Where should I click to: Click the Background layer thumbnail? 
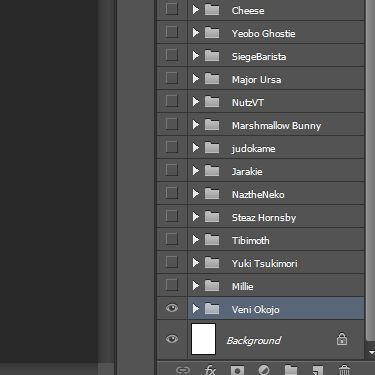pyautogui.click(x=203, y=339)
